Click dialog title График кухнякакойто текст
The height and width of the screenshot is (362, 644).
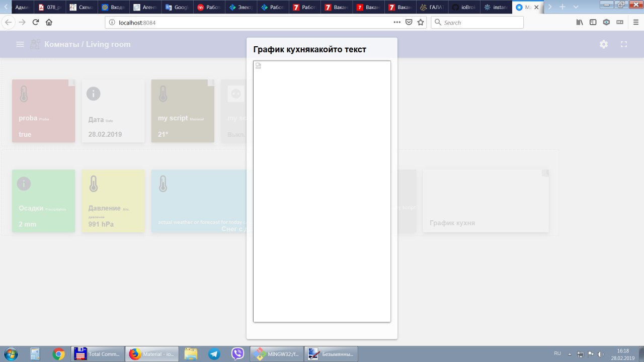(310, 49)
